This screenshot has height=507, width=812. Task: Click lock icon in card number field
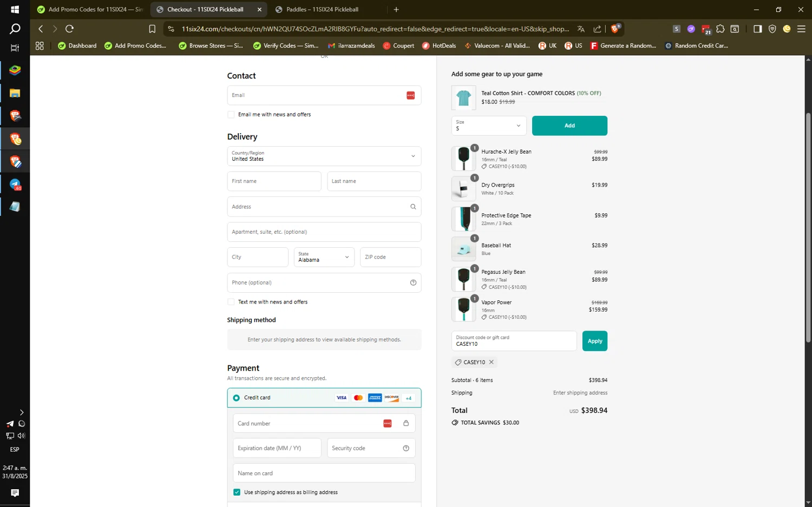[x=406, y=423]
